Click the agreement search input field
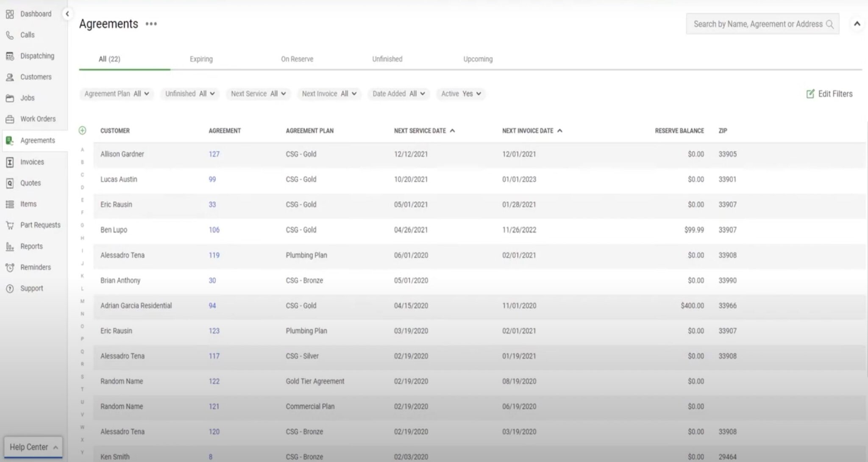Viewport: 868px width, 462px height. pyautogui.click(x=758, y=24)
